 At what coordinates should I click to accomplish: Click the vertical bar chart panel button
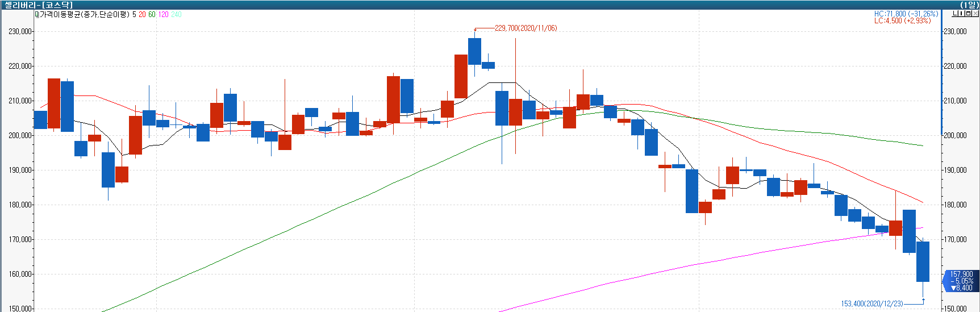pyautogui.click(x=961, y=14)
